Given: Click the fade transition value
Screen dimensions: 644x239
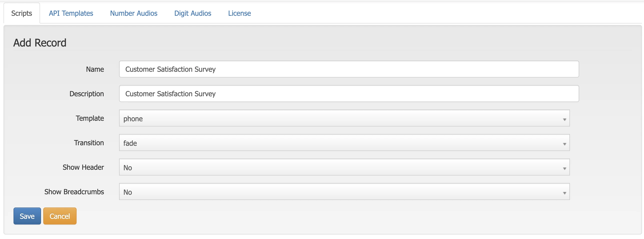Looking at the screenshot, I should coord(130,143).
